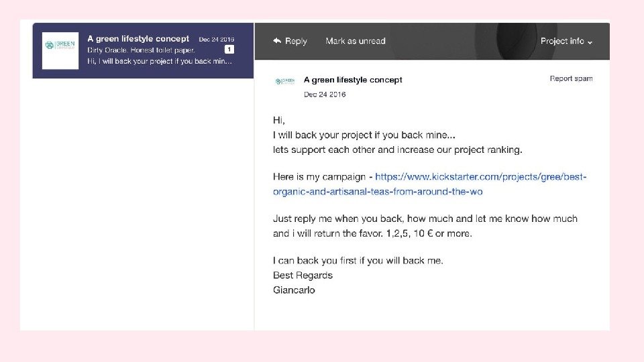Click the Reply text label
This screenshot has height=362, width=644.
pos(296,41)
